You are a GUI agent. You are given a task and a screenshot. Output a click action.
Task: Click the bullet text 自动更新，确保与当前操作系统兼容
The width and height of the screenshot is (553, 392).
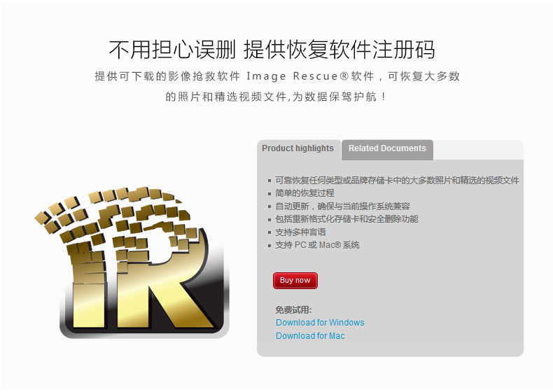342,206
